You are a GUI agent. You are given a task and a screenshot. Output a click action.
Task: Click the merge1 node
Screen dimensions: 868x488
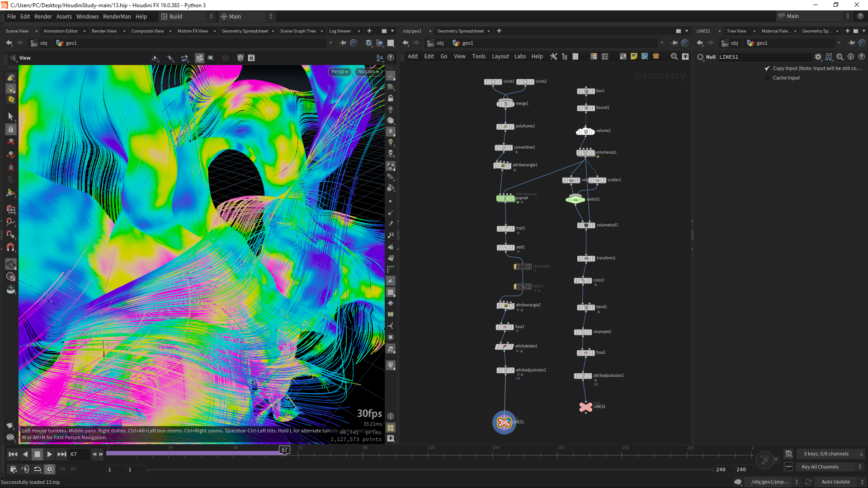point(505,104)
